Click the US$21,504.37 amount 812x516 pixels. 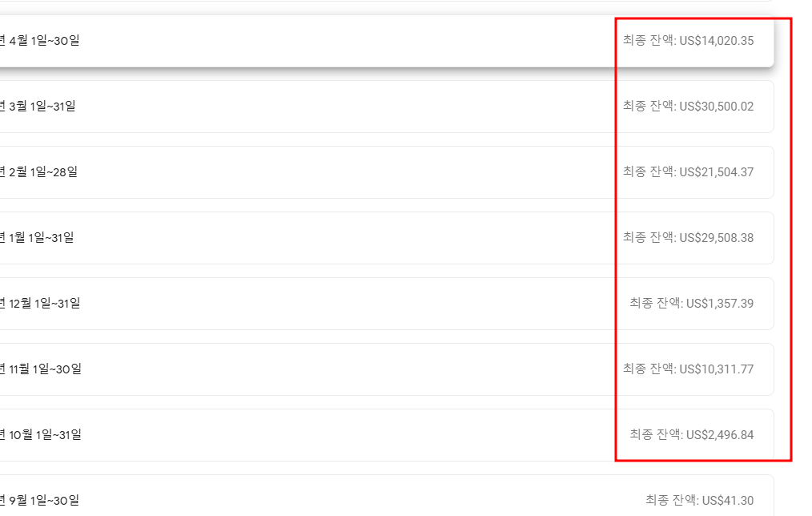(716, 172)
